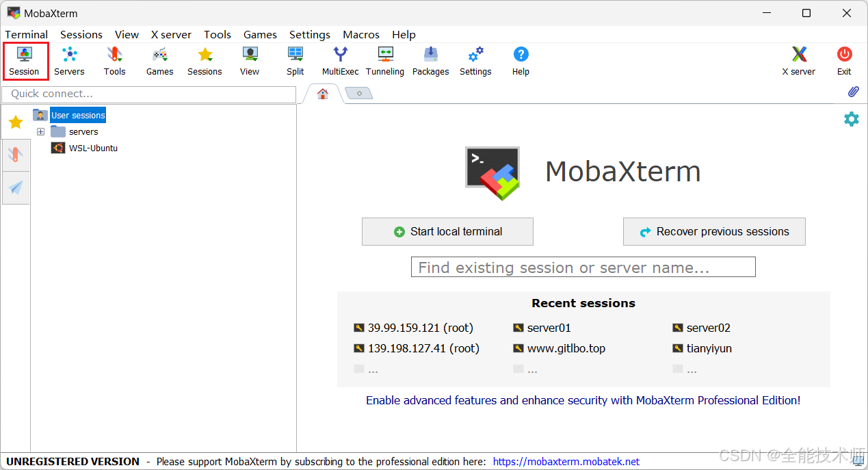Click the Find existing session search field
This screenshot has height=470, width=868.
[x=583, y=267]
